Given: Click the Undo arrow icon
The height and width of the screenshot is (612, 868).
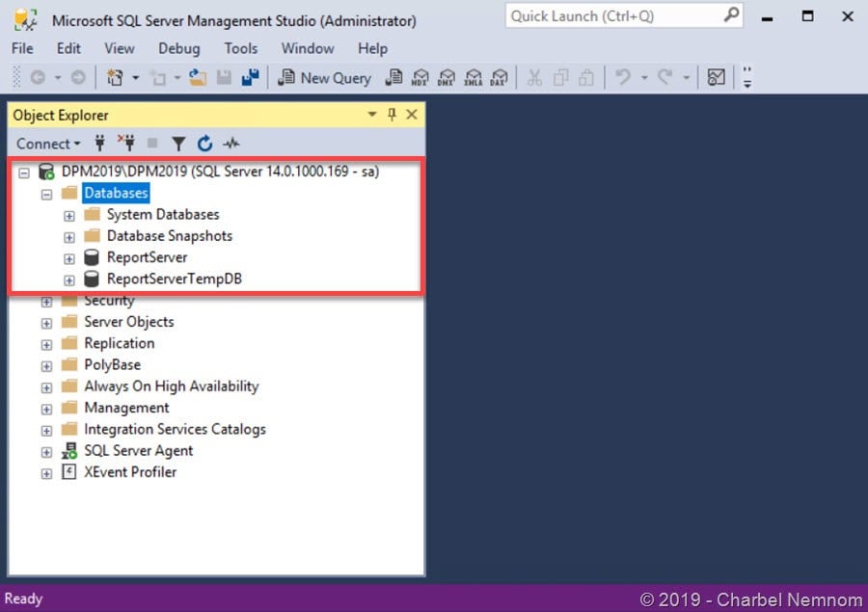Looking at the screenshot, I should click(x=623, y=77).
